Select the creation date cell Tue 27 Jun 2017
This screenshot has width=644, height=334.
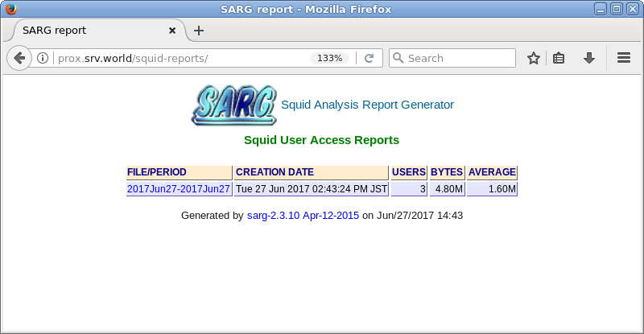(312, 189)
